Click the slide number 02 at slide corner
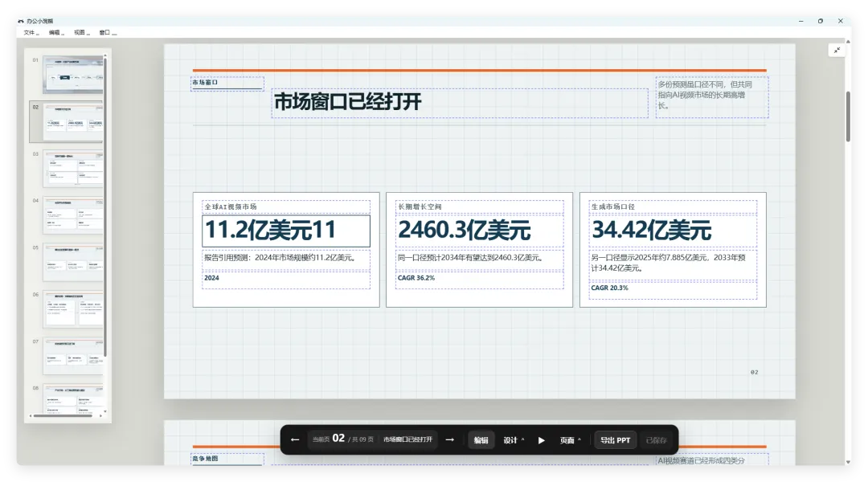 point(754,373)
